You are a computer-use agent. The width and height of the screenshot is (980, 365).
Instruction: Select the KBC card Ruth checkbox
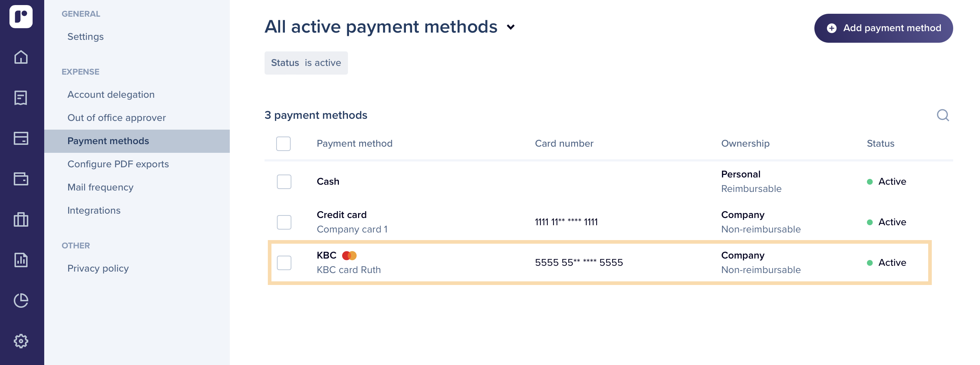click(284, 263)
